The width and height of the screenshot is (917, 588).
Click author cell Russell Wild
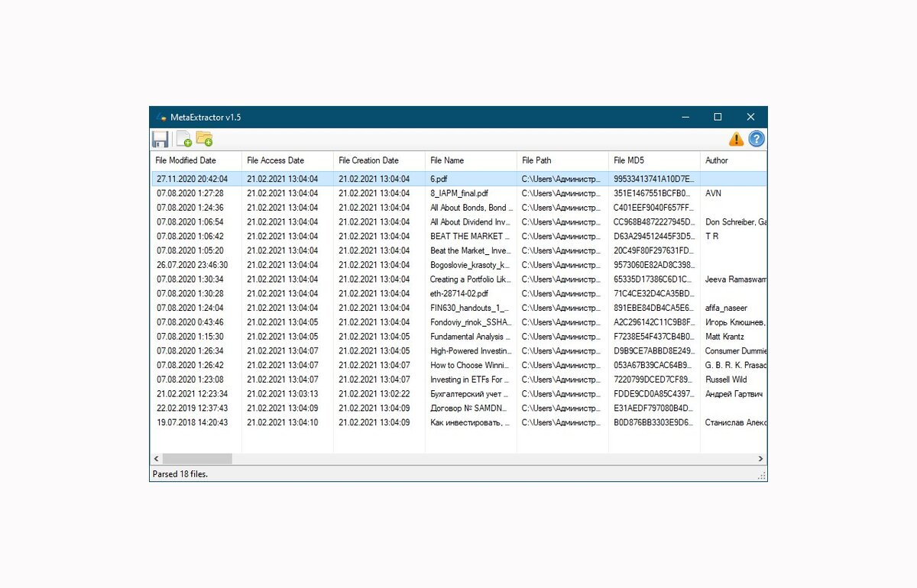click(726, 380)
